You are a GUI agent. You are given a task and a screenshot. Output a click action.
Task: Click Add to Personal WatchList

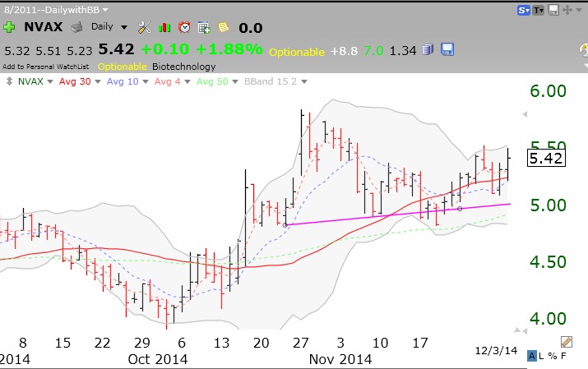(46, 67)
